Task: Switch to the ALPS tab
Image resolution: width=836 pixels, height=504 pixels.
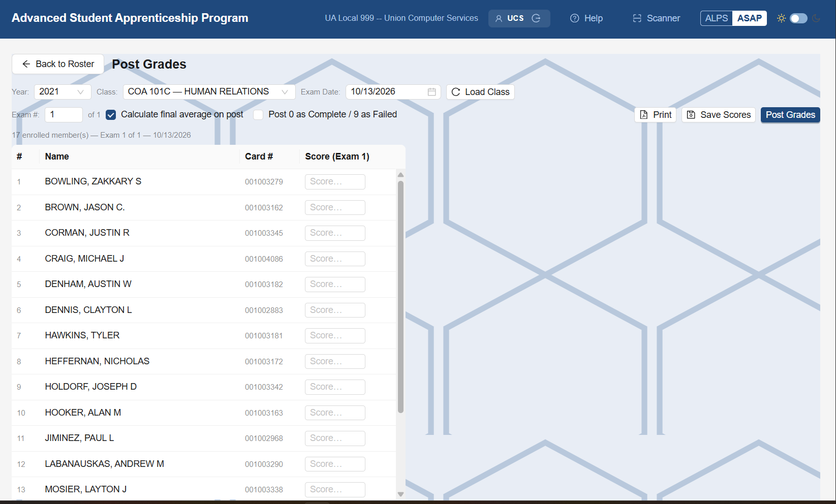Action: point(716,18)
